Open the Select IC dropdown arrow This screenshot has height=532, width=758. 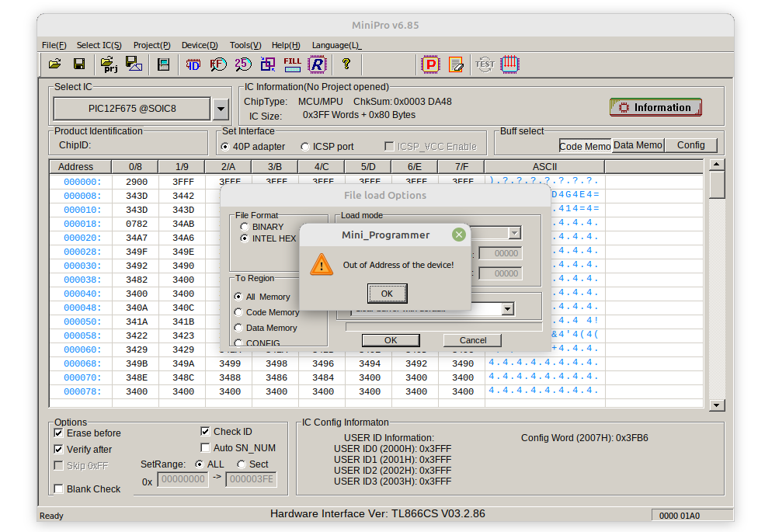[221, 109]
